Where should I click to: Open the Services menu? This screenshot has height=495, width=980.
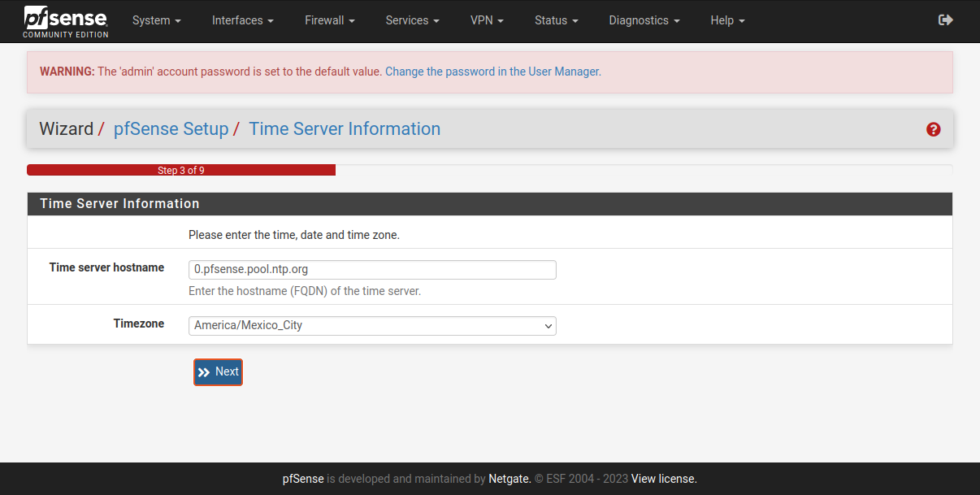(x=412, y=20)
